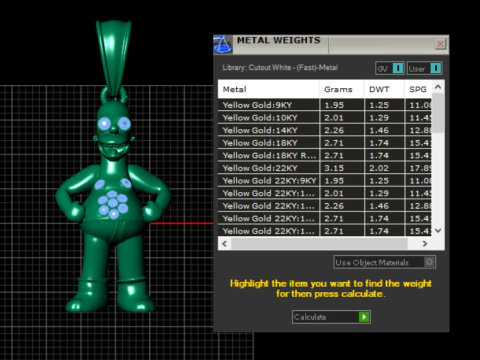Click the Calculate button
The height and width of the screenshot is (360, 480).
[x=331, y=317]
